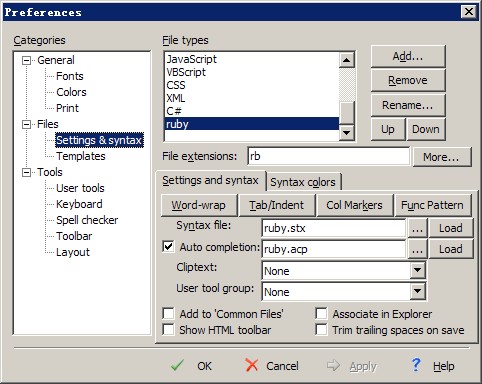The height and width of the screenshot is (384, 482).
Task: Click the blue question mark Help icon
Action: [416, 365]
